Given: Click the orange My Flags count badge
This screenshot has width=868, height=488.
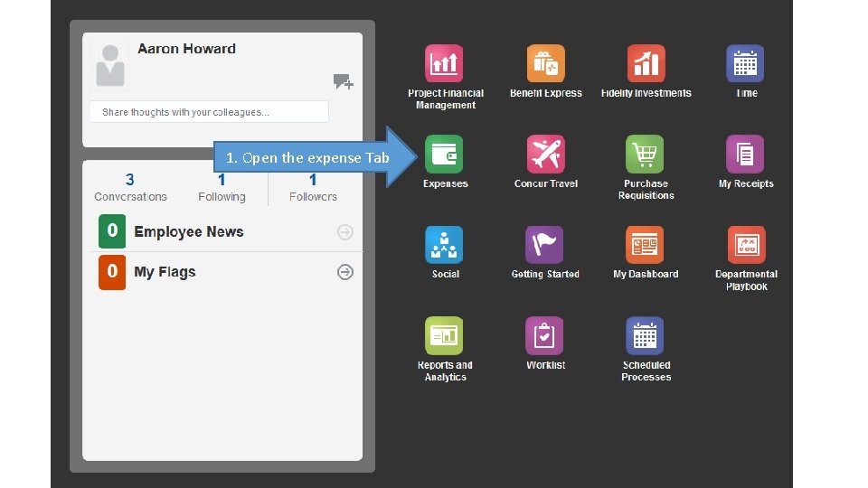Looking at the screenshot, I should pos(112,272).
